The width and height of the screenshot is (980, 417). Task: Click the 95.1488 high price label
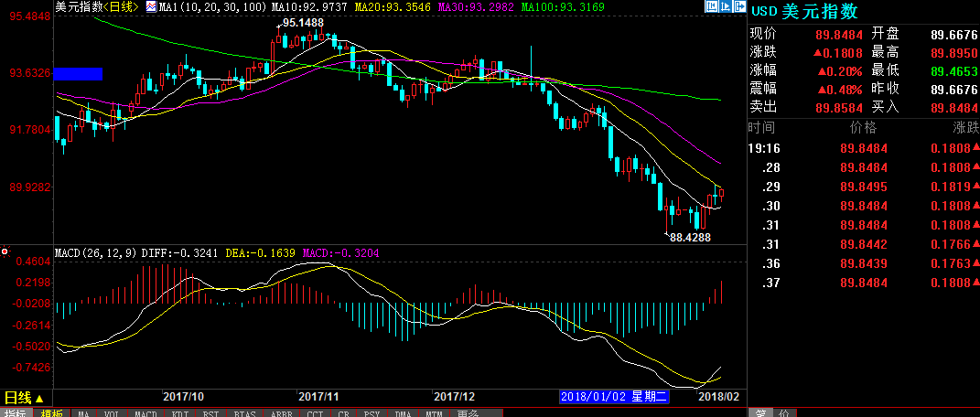pyautogui.click(x=303, y=22)
